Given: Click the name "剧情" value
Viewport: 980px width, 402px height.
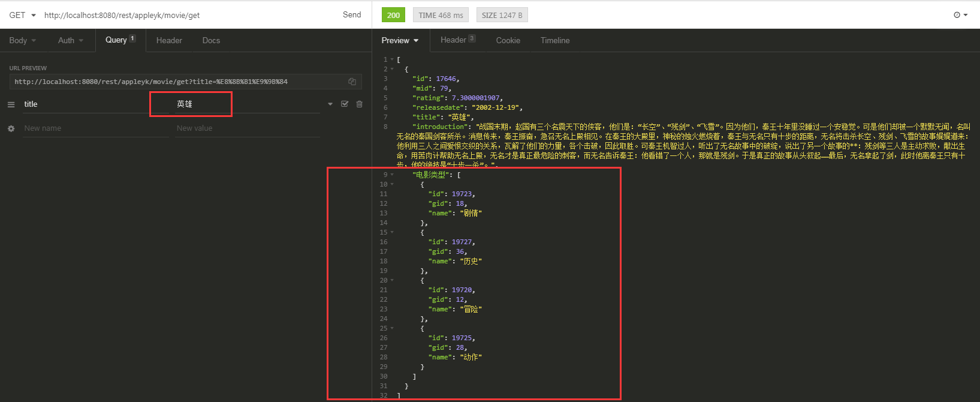Looking at the screenshot, I should 471,213.
